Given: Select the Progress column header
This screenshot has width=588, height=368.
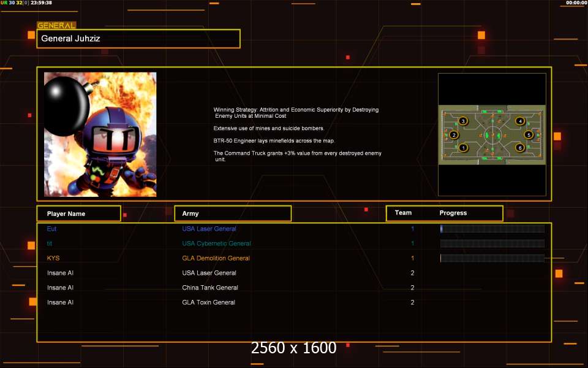Looking at the screenshot, I should 453,213.
